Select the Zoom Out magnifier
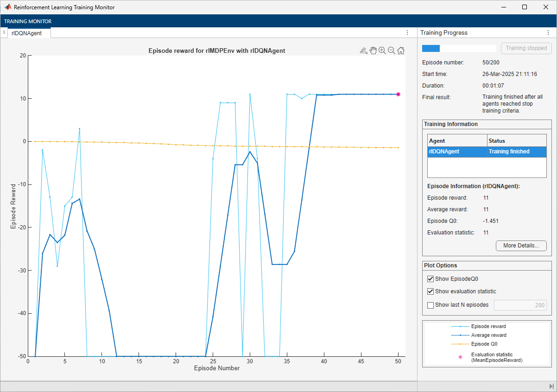The image size is (557, 392). click(x=392, y=51)
